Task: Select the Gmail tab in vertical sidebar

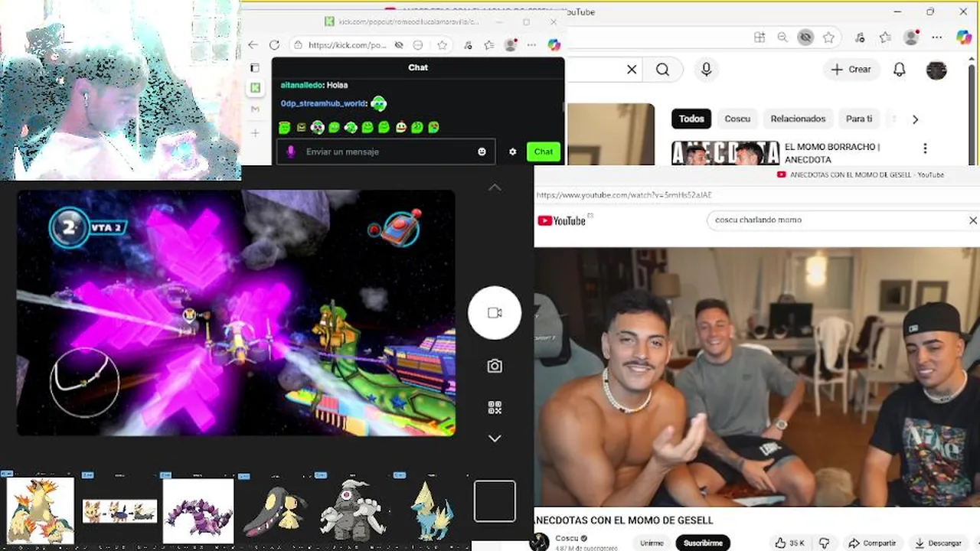Action: click(x=255, y=109)
